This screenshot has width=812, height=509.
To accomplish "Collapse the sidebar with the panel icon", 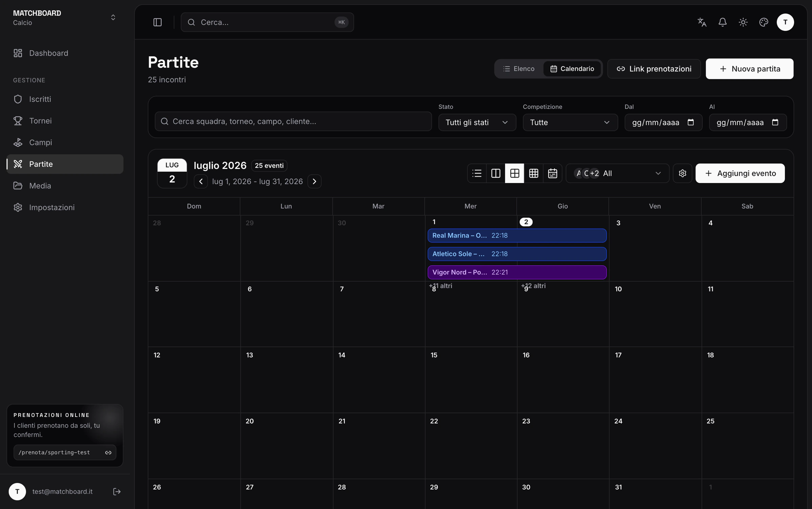I will [157, 22].
